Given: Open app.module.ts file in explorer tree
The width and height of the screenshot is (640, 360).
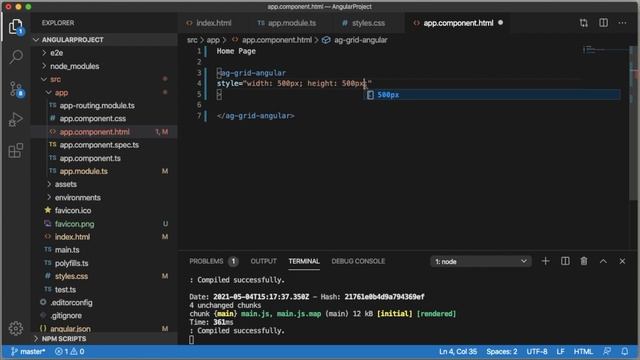Looking at the screenshot, I should tap(83, 171).
